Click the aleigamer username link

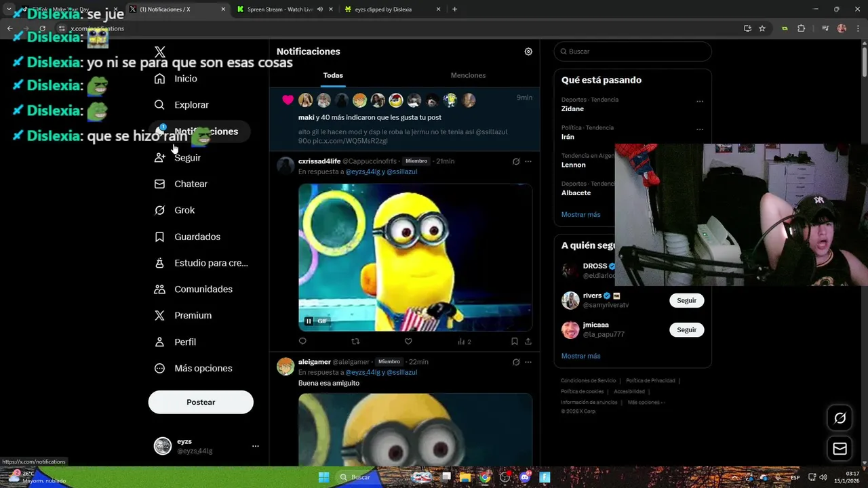315,362
